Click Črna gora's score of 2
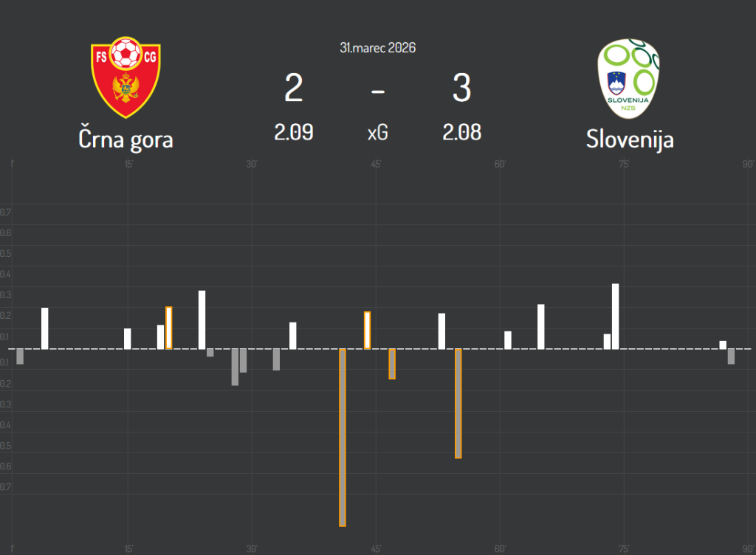This screenshot has height=555, width=756. (x=293, y=89)
